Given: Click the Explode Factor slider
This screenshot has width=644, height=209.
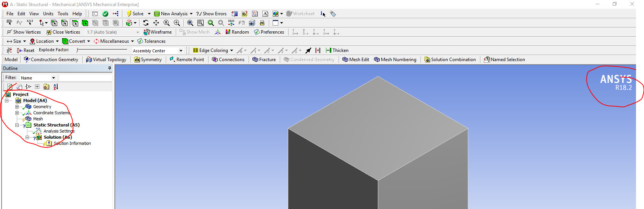Looking at the screenshot, I should (102, 50).
